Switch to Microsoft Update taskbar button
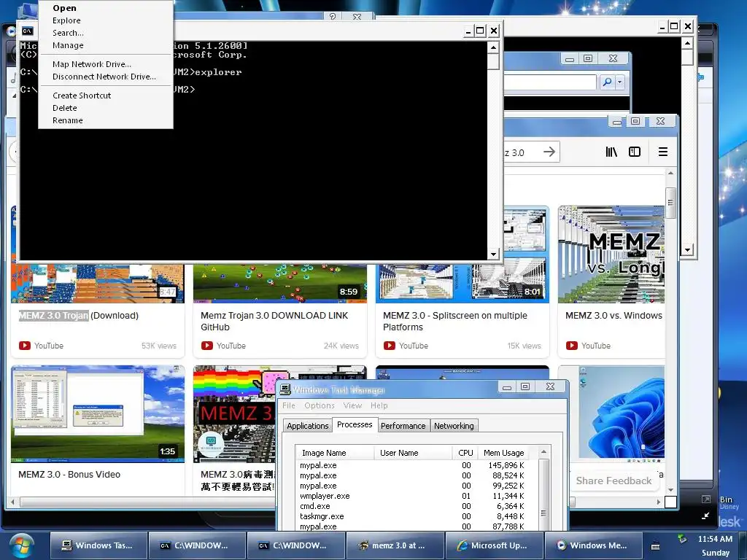The height and width of the screenshot is (560, 747). click(x=494, y=545)
